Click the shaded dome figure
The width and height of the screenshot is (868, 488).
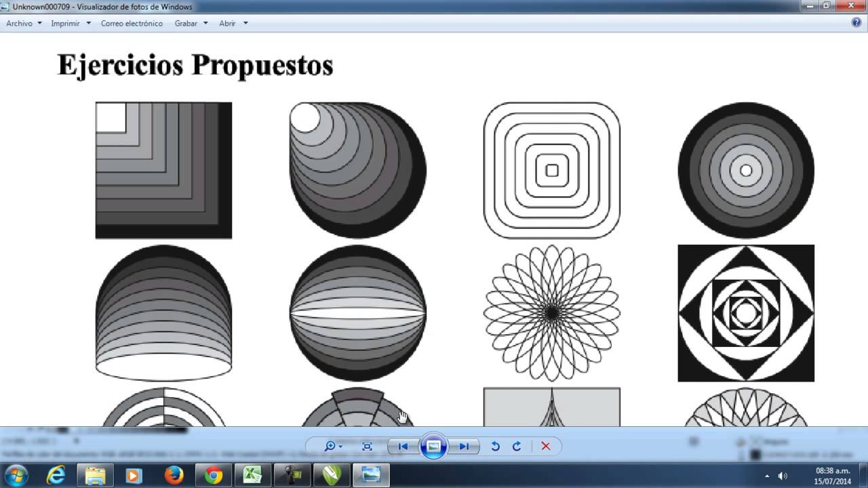tap(163, 312)
